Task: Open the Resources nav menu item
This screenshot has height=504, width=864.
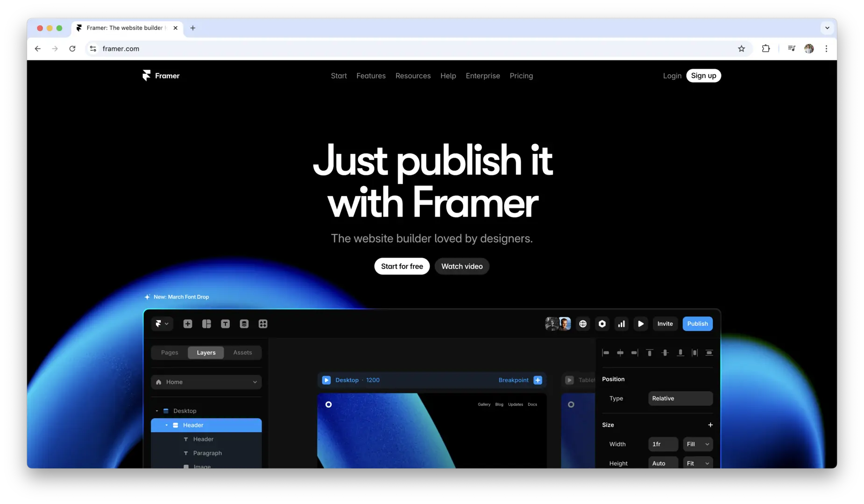Action: pos(413,76)
